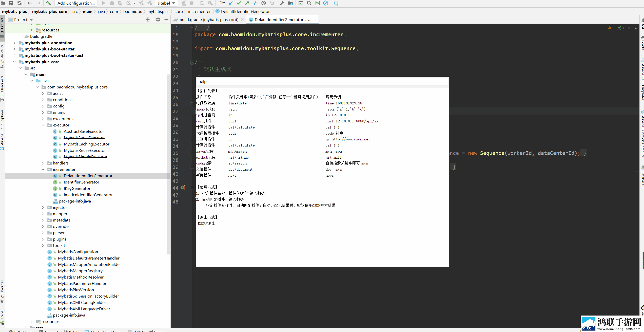Click the Project panel vertical scrollbar
This screenshot has height=332, width=644.
click(x=169, y=164)
